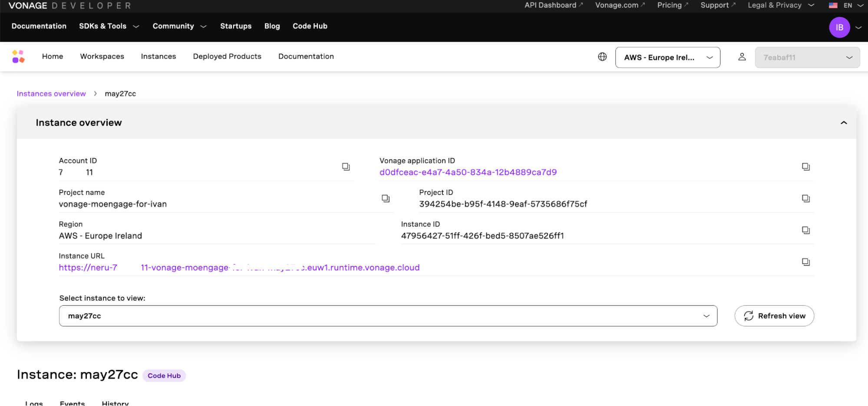The height and width of the screenshot is (406, 868).
Task: Expand the Legal & Privacy menu
Action: coord(781,5)
